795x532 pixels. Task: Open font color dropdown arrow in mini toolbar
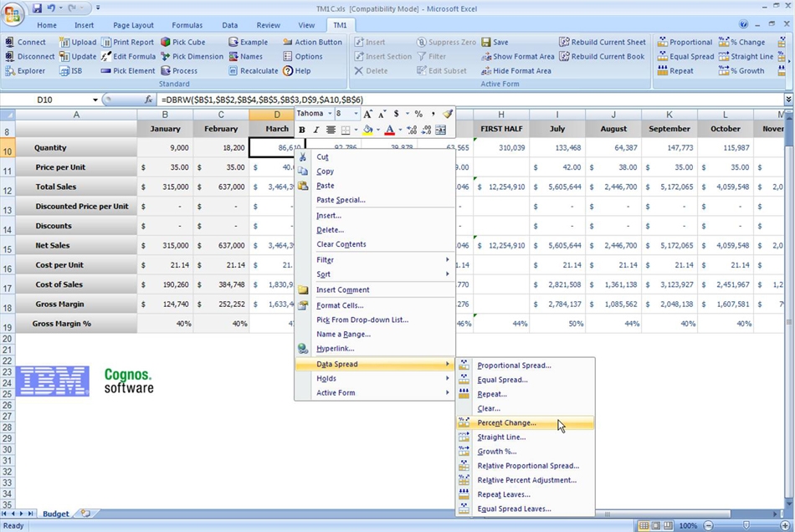pos(400,130)
